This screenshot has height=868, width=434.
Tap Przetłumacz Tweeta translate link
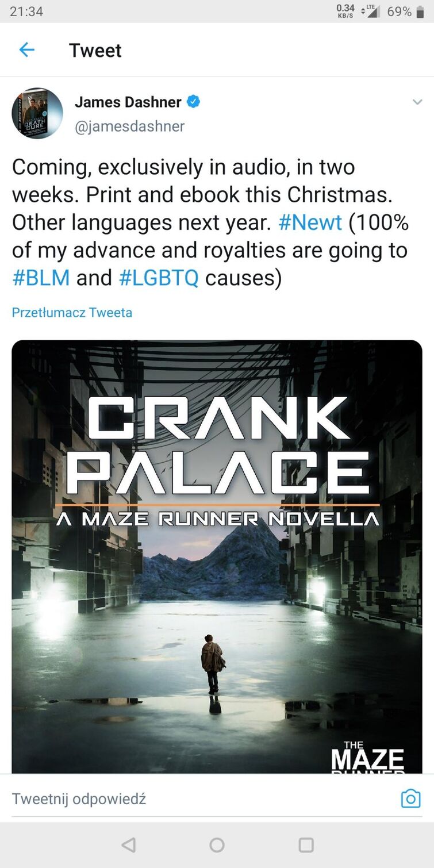[72, 313]
